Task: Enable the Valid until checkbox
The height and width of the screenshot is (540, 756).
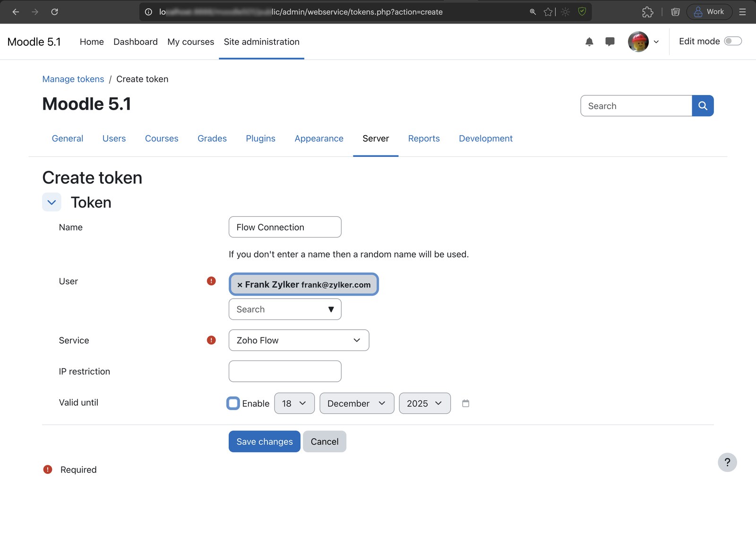Action: 233,403
